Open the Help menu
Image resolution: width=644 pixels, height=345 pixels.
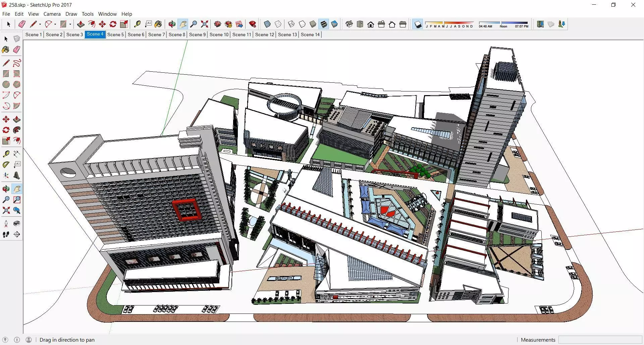pyautogui.click(x=127, y=14)
